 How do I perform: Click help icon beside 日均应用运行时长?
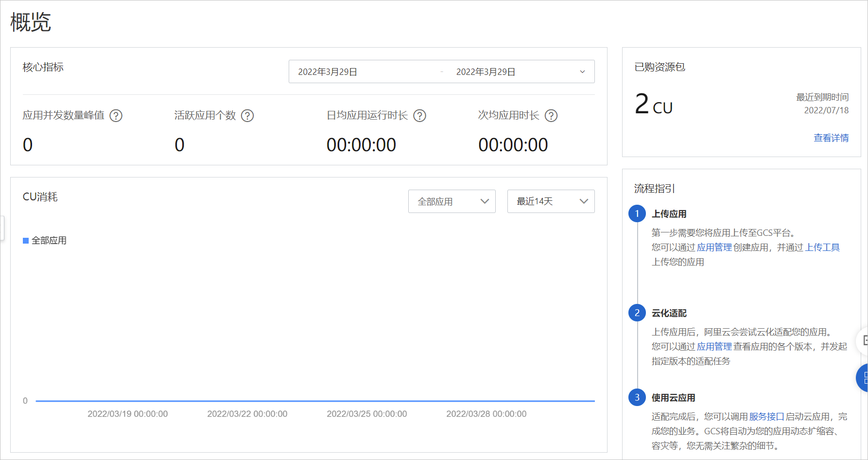[x=419, y=116]
